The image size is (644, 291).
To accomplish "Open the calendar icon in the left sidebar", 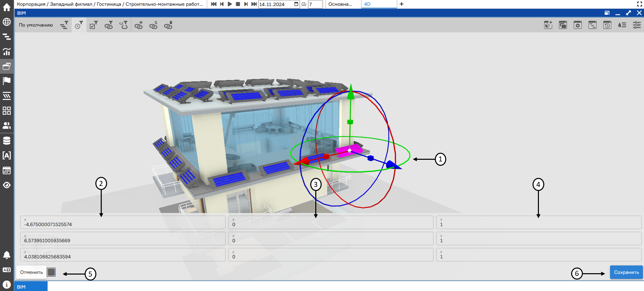I will [x=7, y=170].
